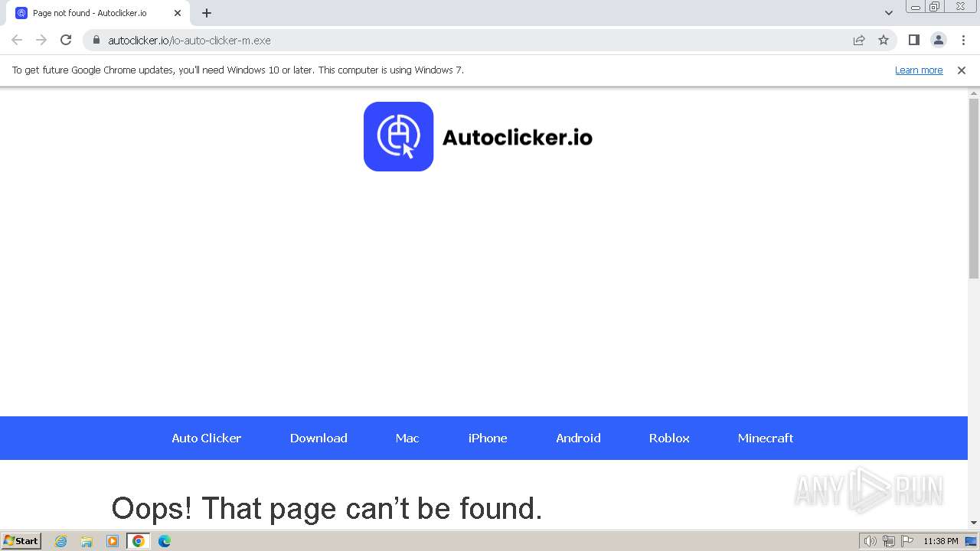Click the network tray icon
980x551 pixels.
pos(889,541)
